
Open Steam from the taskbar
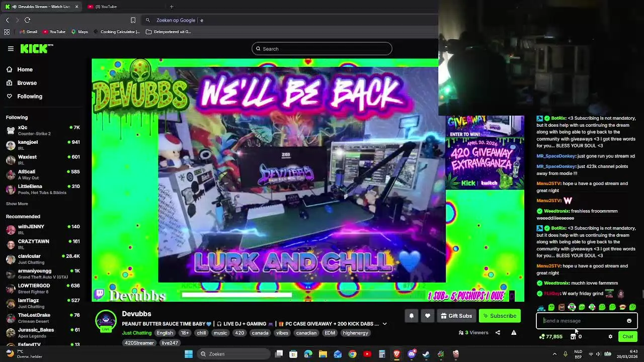pyautogui.click(x=426, y=354)
